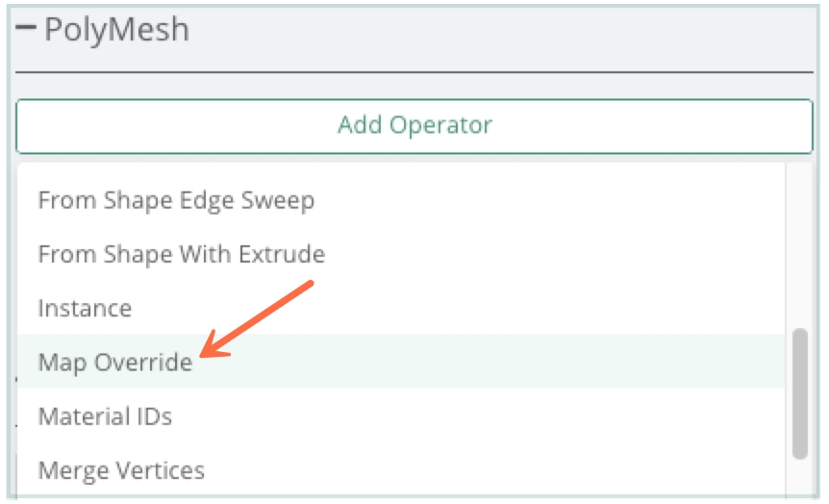Viewport: 829px width, 504px height.
Task: Click the highlighted operator list entry
Action: (114, 363)
